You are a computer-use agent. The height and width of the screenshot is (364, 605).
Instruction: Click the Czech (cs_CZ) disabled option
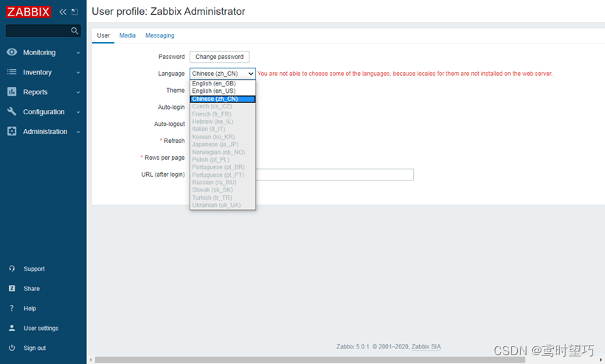223,106
